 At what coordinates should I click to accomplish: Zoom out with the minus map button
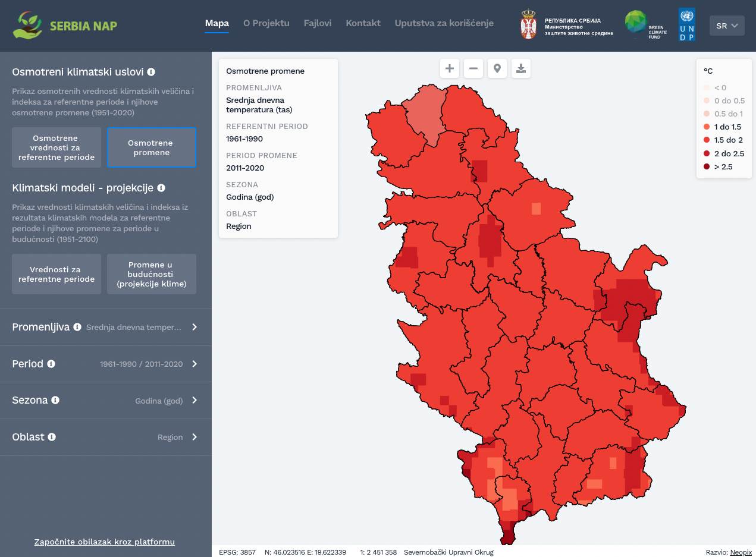[473, 68]
